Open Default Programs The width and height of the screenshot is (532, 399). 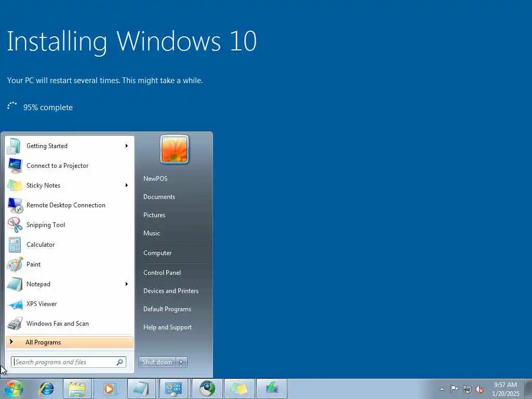(x=167, y=309)
